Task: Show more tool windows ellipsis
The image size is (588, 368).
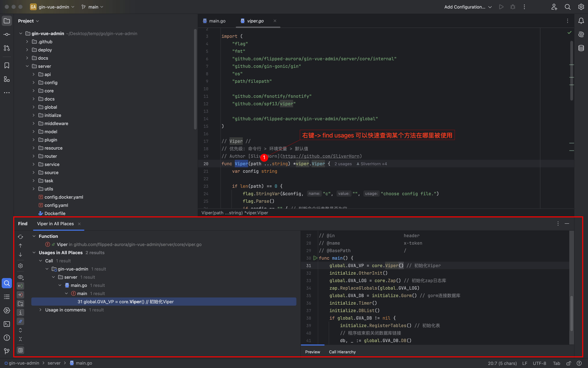Action: pos(7,93)
